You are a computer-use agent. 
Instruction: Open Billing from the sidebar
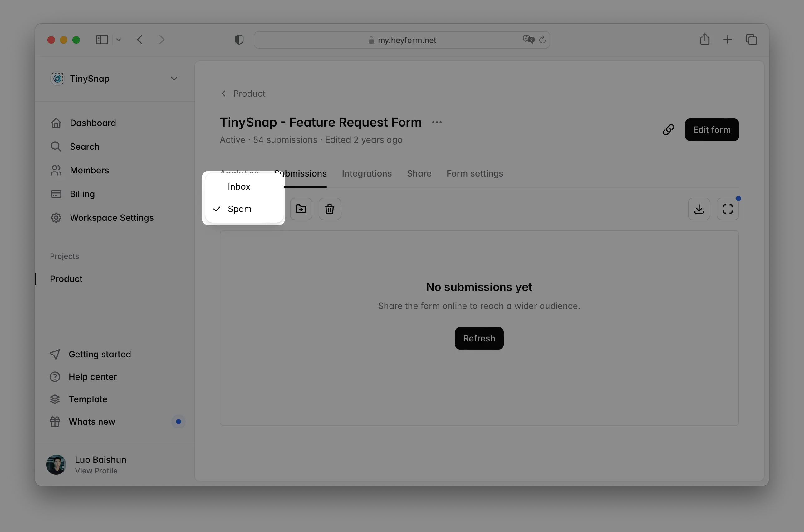click(82, 194)
